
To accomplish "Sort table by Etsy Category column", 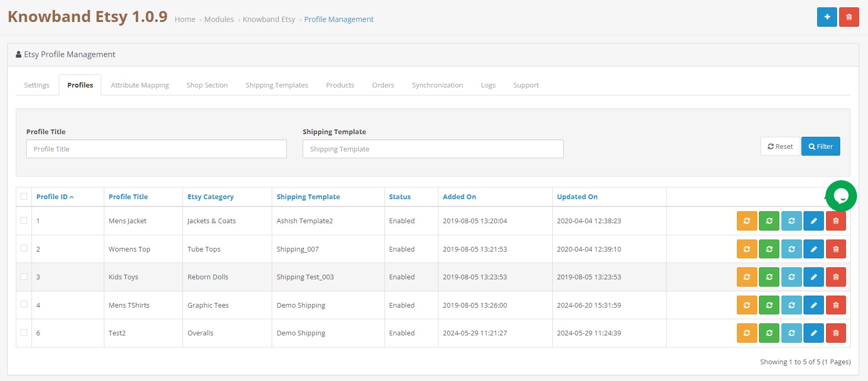I will click(x=210, y=197).
